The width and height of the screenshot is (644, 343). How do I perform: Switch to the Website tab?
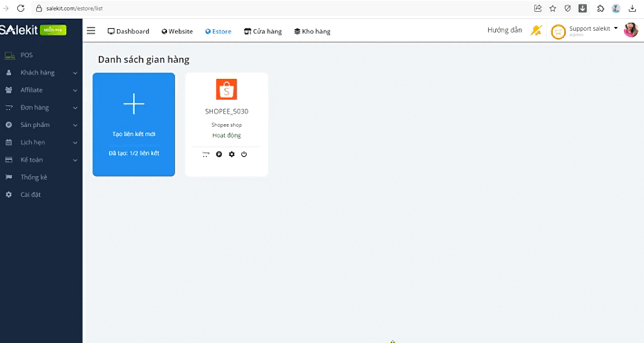coord(177,31)
